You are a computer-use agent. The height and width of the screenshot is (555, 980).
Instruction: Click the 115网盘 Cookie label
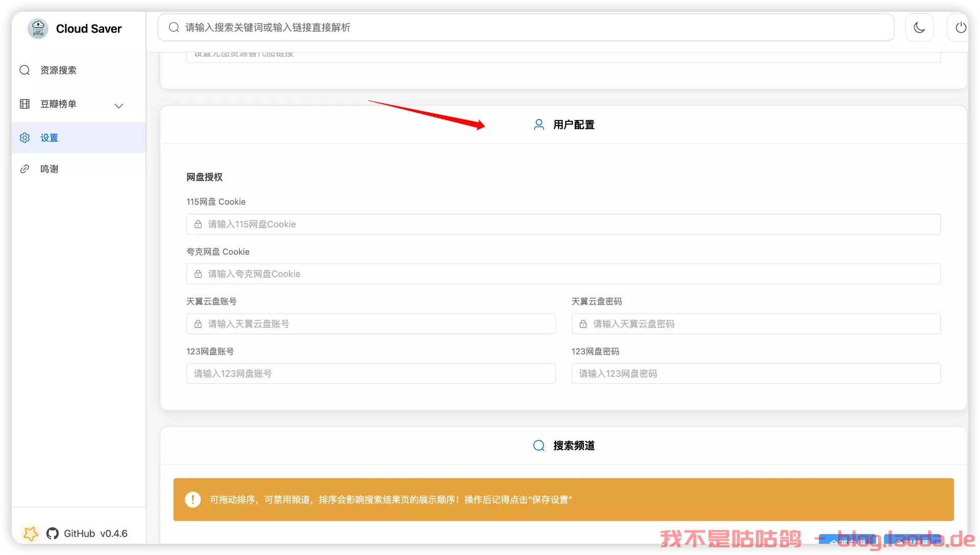pos(216,202)
